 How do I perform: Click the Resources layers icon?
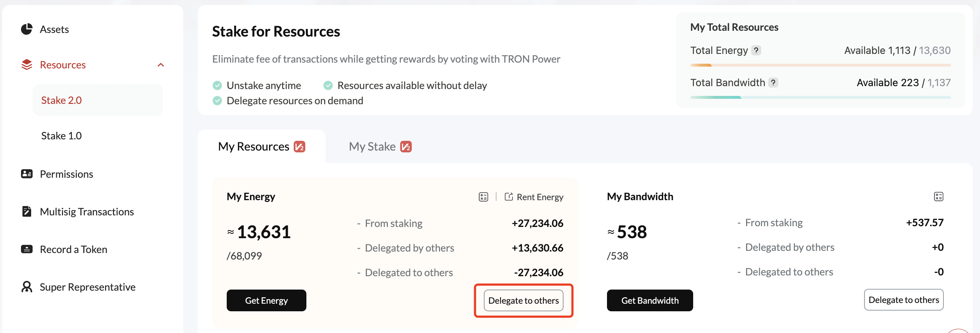click(x=27, y=65)
